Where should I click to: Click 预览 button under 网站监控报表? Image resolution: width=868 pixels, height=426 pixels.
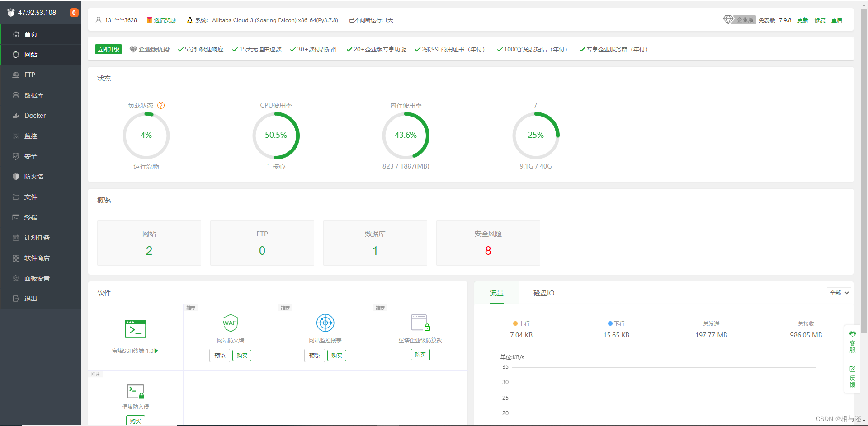pyautogui.click(x=315, y=356)
